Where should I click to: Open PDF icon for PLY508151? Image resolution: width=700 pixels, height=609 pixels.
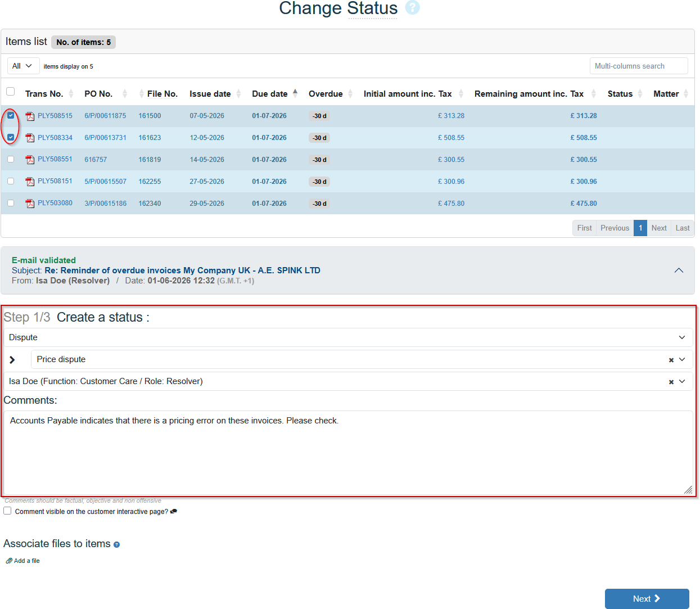(30, 182)
